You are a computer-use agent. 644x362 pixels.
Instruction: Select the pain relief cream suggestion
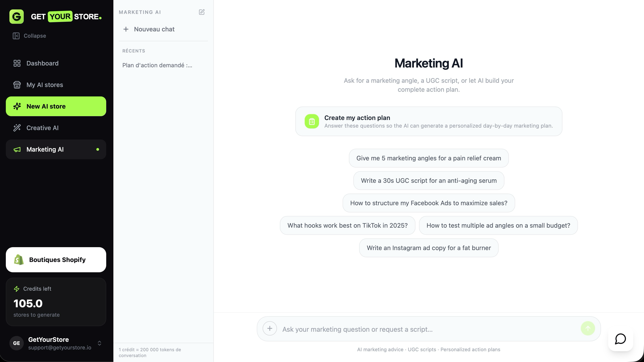(x=429, y=158)
